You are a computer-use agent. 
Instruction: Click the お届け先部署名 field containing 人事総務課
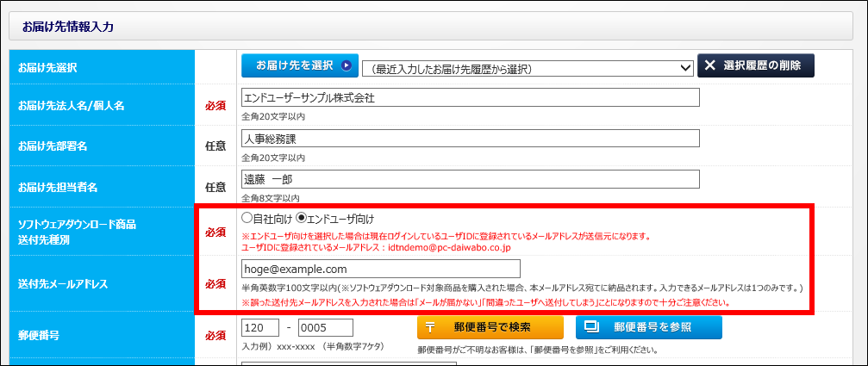tap(470, 139)
